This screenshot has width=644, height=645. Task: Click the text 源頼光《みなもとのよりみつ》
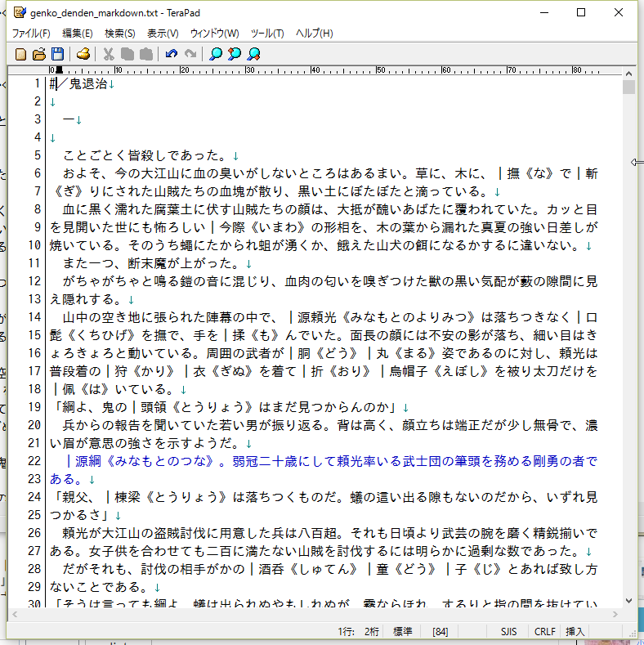pos(387,317)
